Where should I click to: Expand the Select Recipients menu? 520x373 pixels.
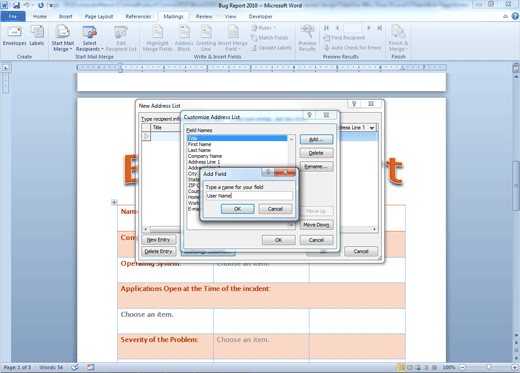pos(89,38)
